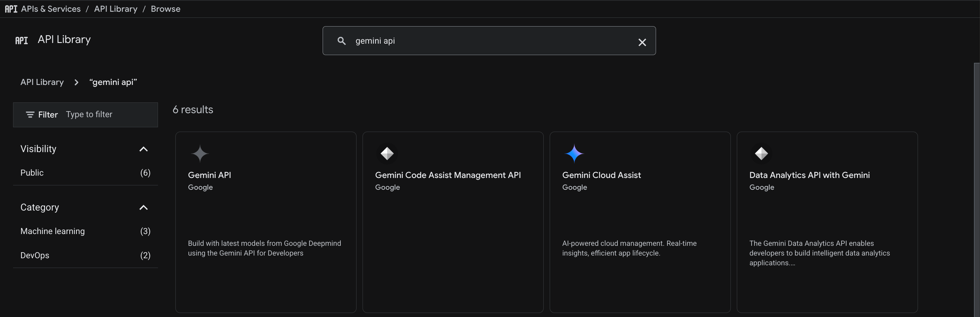Click the API icon beside the API Library heading
The height and width of the screenshot is (317, 980).
coord(22,40)
